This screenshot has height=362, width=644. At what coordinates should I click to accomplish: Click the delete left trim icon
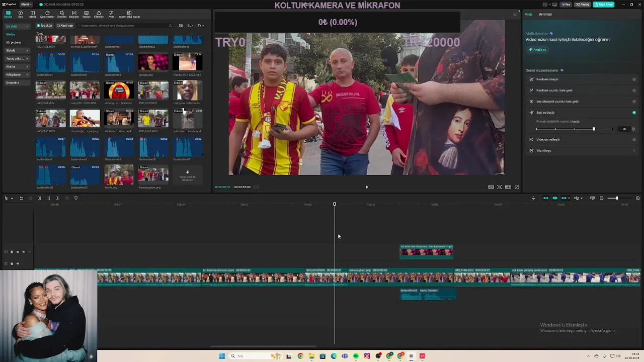tap(48, 198)
